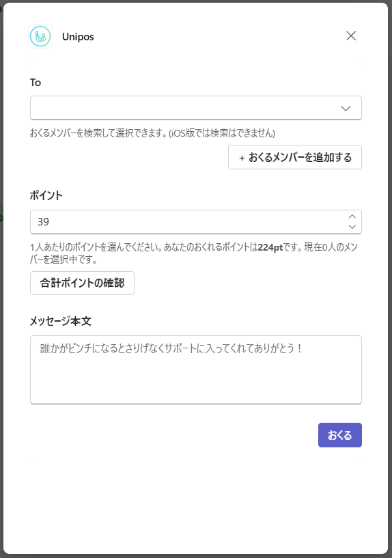392x558 pixels.
Task: Click the メッセージ本文 label
Action: pos(61,321)
